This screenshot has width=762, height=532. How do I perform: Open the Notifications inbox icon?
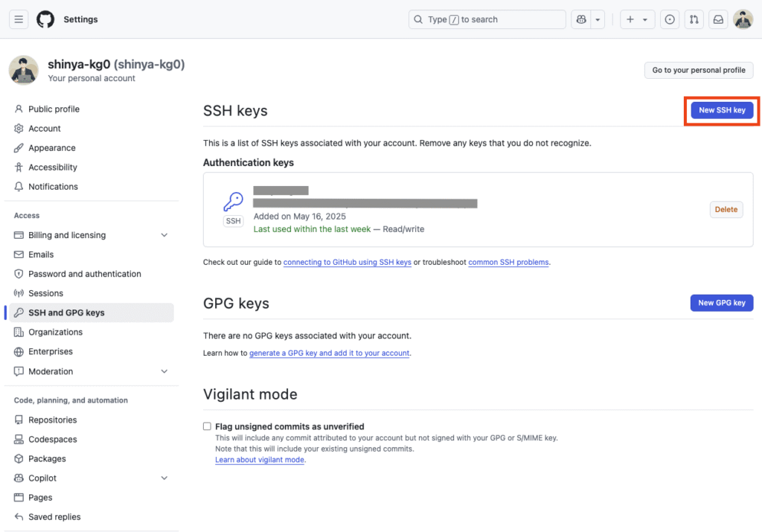coord(718,19)
